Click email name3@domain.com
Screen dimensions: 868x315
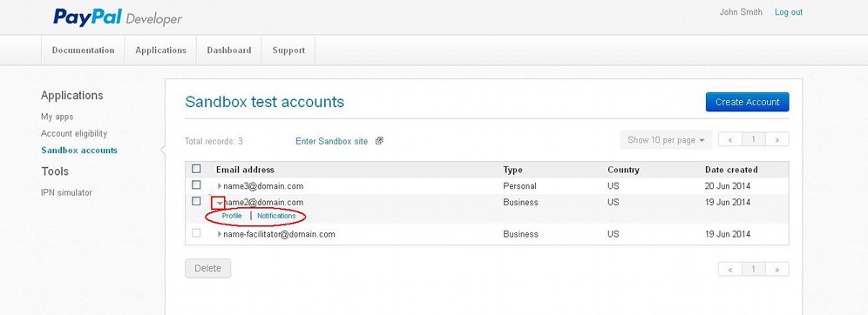pyautogui.click(x=263, y=186)
